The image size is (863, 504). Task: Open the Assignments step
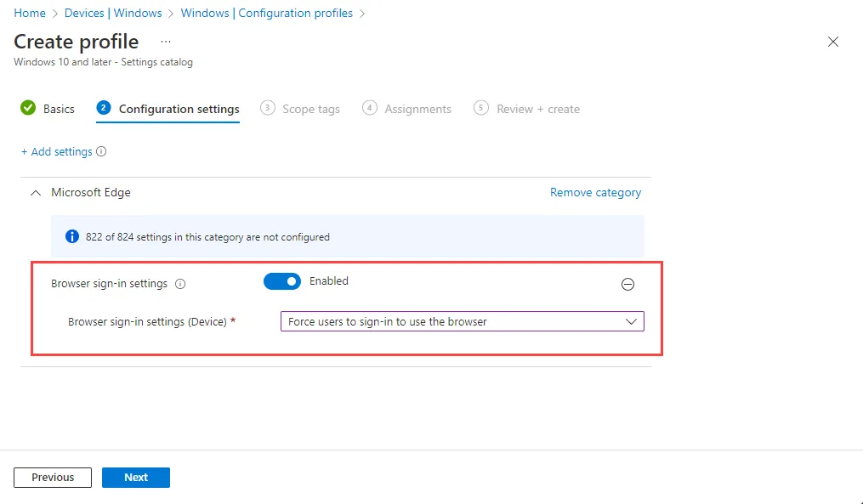pos(406,109)
